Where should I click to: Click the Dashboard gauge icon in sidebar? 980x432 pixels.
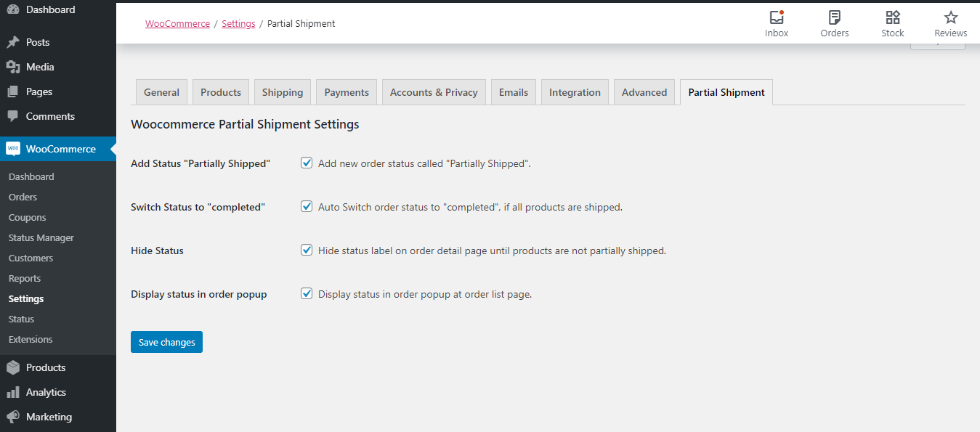[13, 9]
